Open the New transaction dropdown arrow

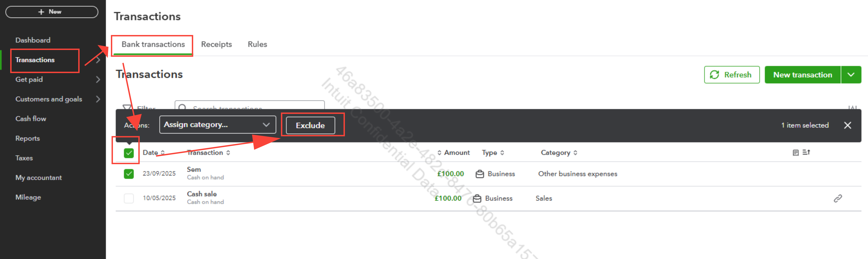(851, 75)
